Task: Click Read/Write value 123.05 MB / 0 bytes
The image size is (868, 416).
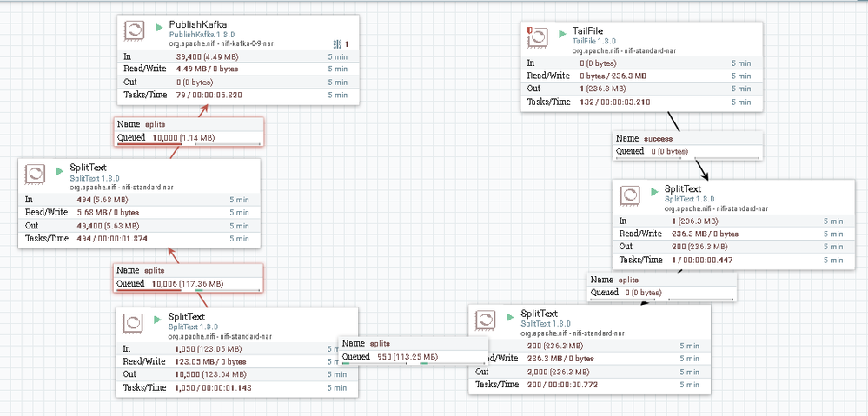Action: click(x=210, y=362)
